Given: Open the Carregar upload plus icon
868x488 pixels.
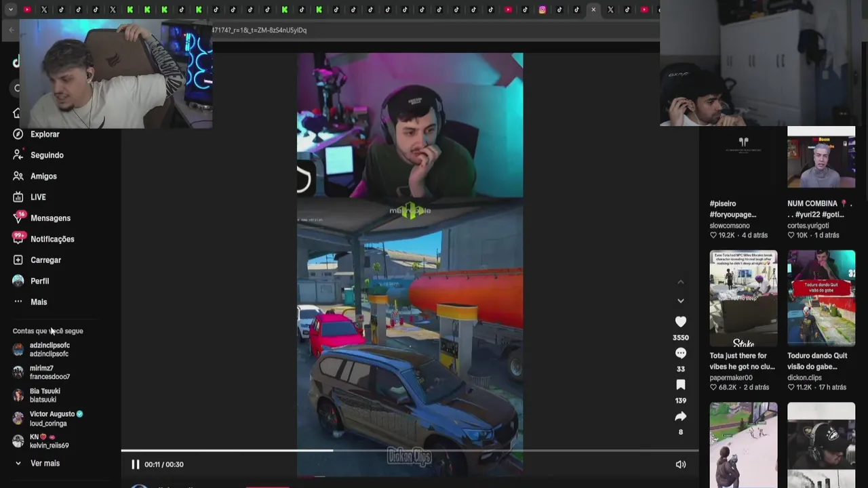Looking at the screenshot, I should pyautogui.click(x=18, y=260).
